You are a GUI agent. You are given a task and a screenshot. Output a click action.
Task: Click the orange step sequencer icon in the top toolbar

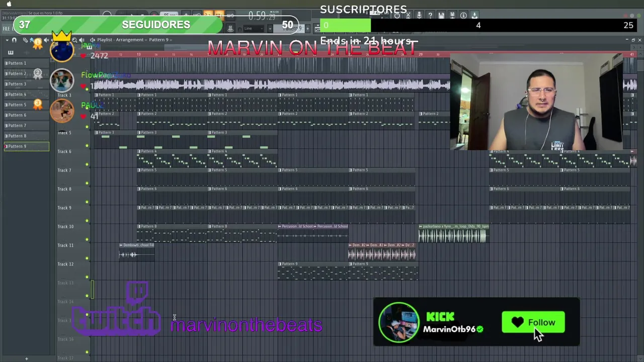click(x=220, y=16)
